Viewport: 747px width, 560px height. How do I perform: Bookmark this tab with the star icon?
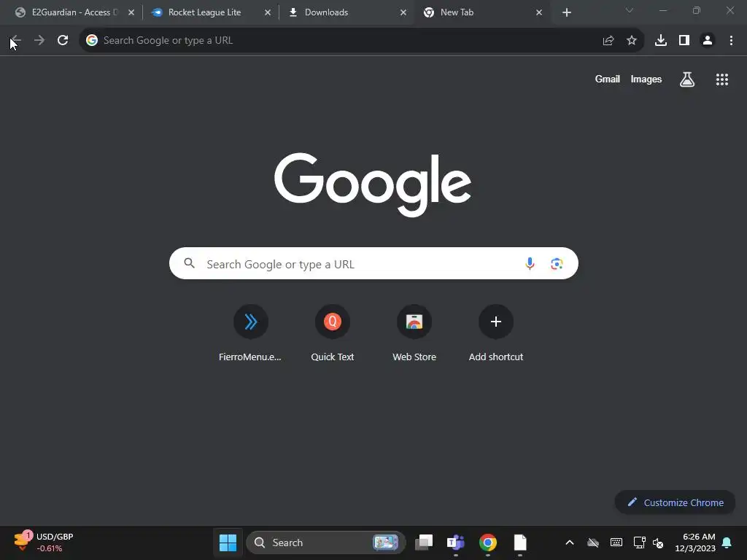click(x=632, y=41)
